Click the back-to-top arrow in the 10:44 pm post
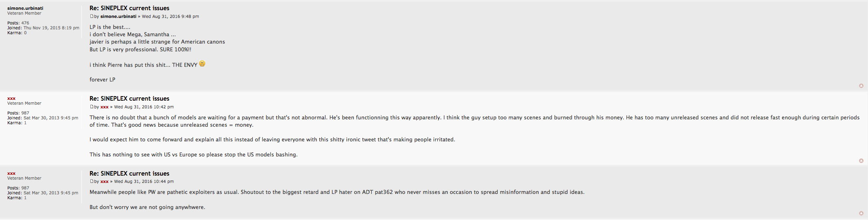The height and width of the screenshot is (220, 868). pos(861,213)
